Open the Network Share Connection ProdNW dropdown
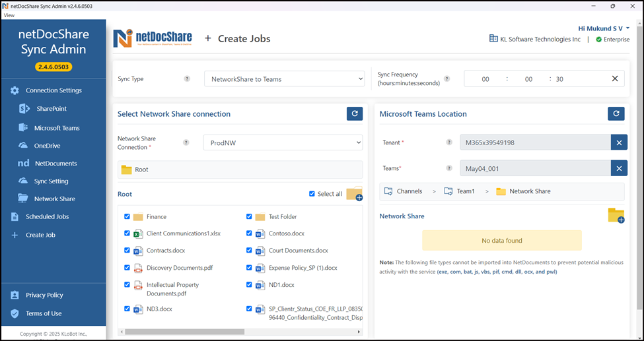 tap(283, 143)
